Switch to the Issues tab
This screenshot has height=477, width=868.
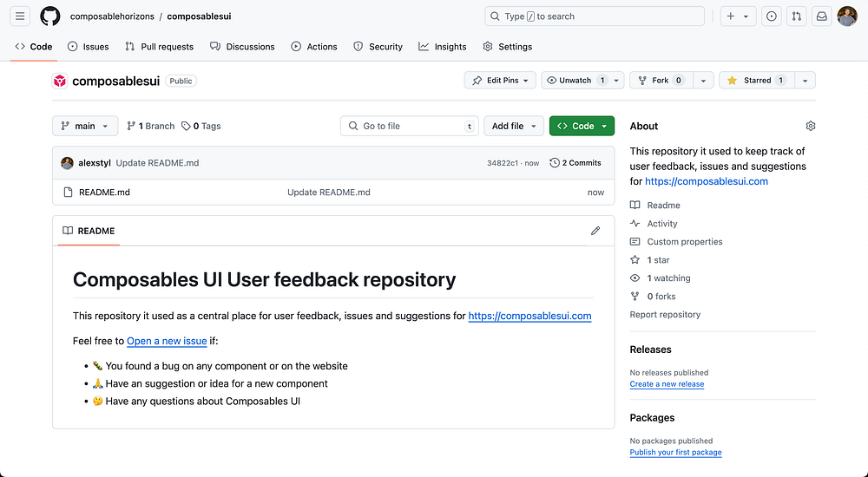tap(89, 47)
